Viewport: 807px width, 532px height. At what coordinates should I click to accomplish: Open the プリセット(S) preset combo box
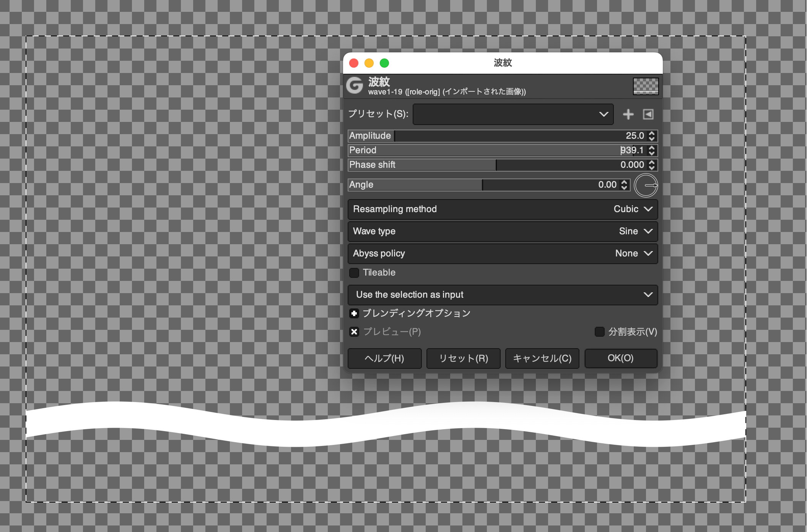[513, 114]
